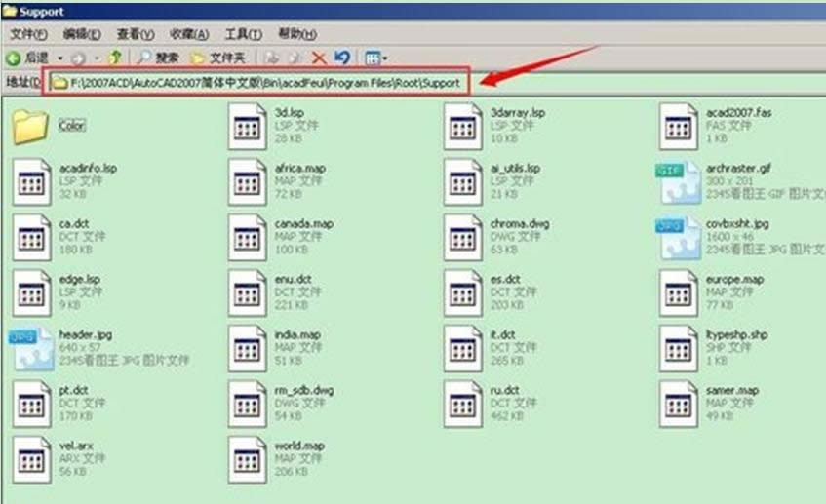Viewport: 826px width, 504px height.
Task: Open the 帮助(H) Help menu
Action: click(297, 35)
